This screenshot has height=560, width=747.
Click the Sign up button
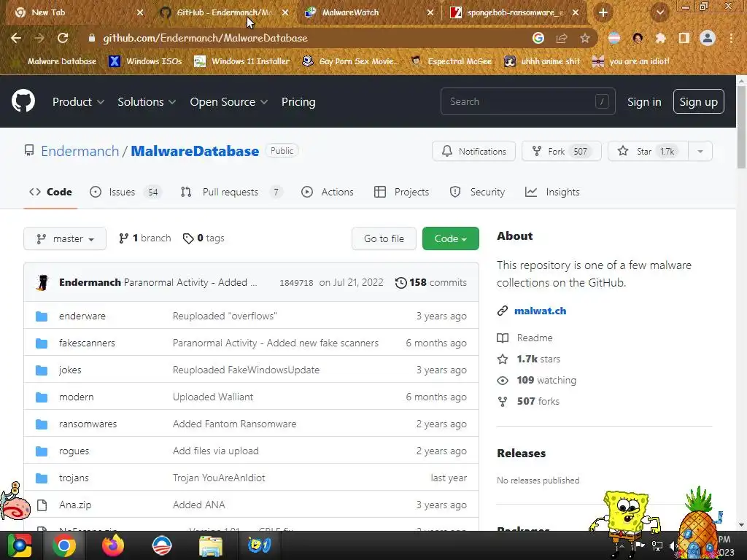pos(698,101)
